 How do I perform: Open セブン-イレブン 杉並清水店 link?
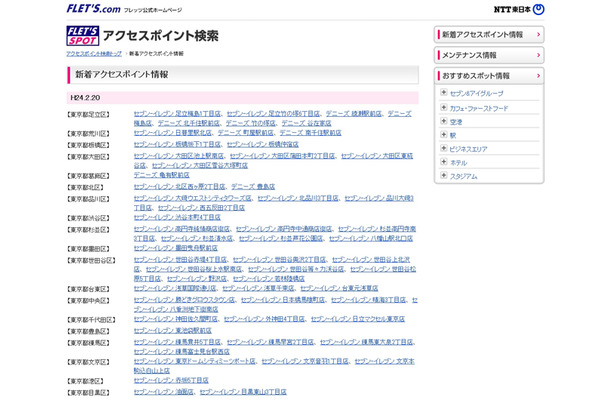tap(196, 239)
